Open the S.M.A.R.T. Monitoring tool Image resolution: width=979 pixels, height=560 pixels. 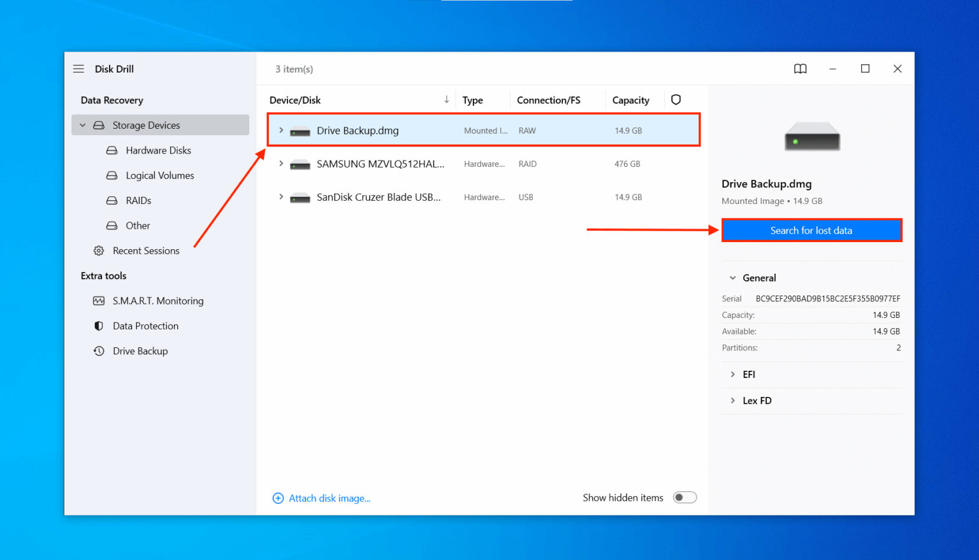(x=158, y=300)
